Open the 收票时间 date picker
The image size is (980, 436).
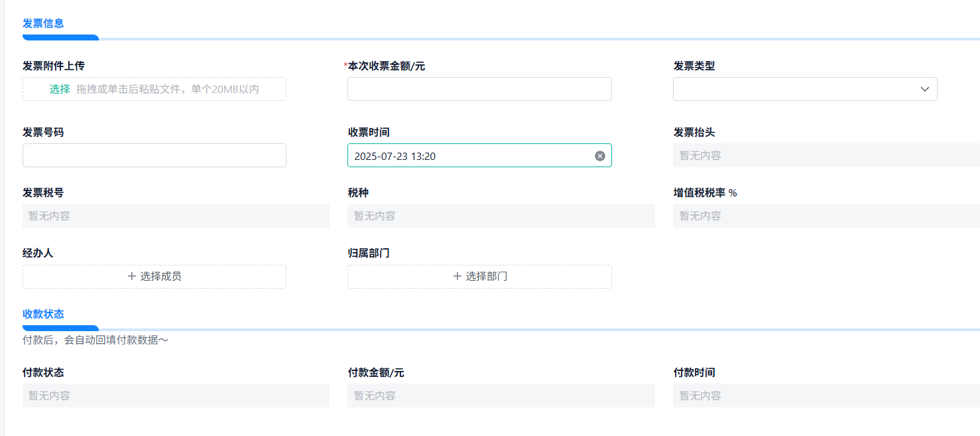pos(464,155)
